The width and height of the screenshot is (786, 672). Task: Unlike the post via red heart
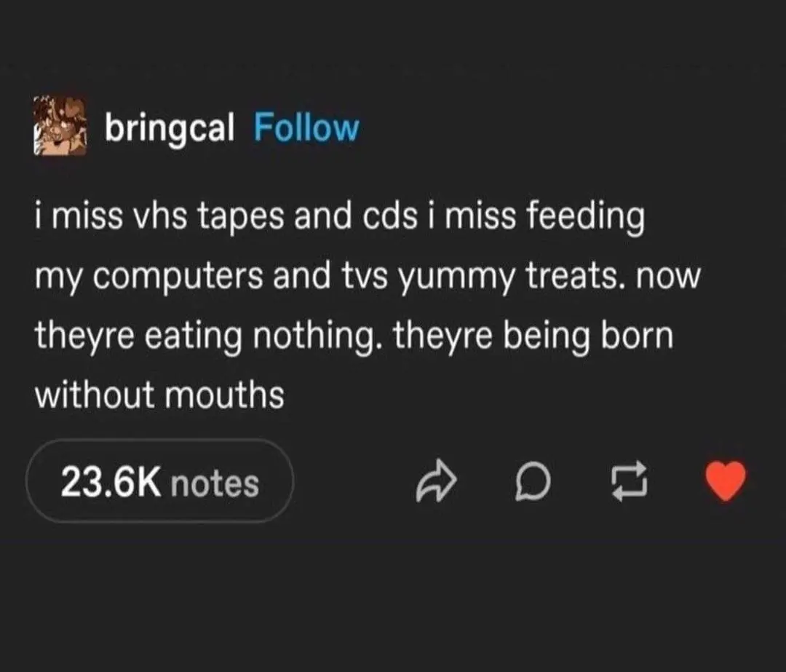[x=726, y=482]
